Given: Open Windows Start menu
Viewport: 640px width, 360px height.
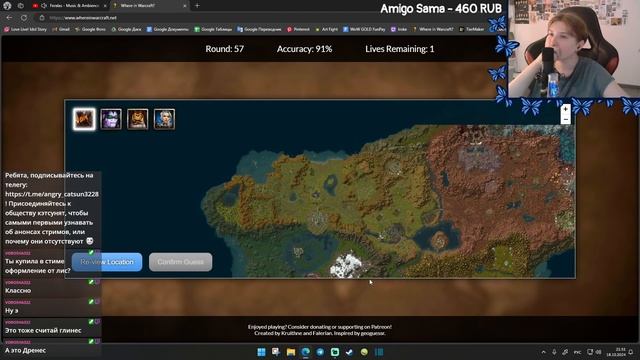Looking at the screenshot, I should click(x=261, y=352).
